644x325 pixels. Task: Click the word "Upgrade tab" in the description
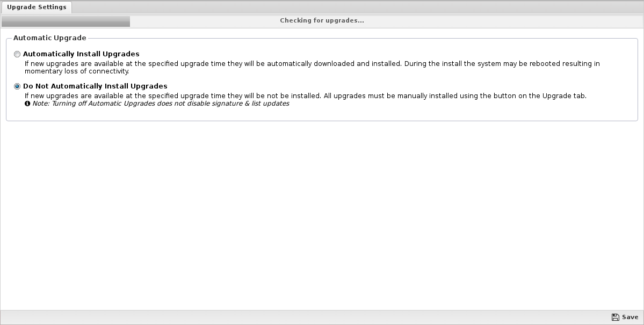point(565,96)
